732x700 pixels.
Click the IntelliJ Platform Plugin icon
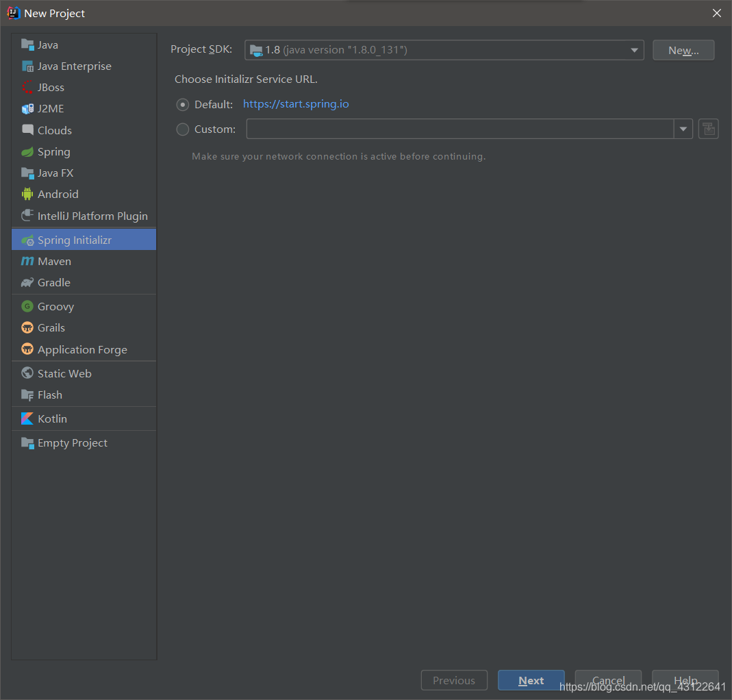pyautogui.click(x=27, y=215)
